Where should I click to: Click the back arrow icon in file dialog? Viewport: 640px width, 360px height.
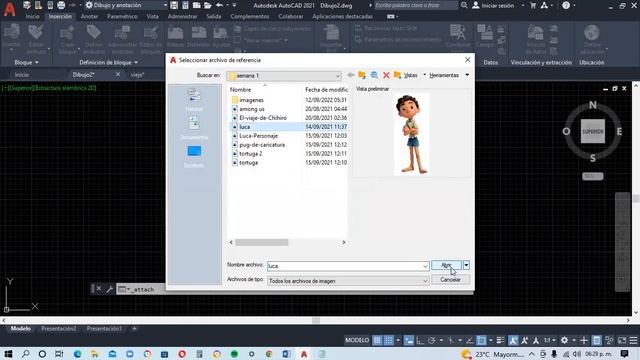click(351, 75)
